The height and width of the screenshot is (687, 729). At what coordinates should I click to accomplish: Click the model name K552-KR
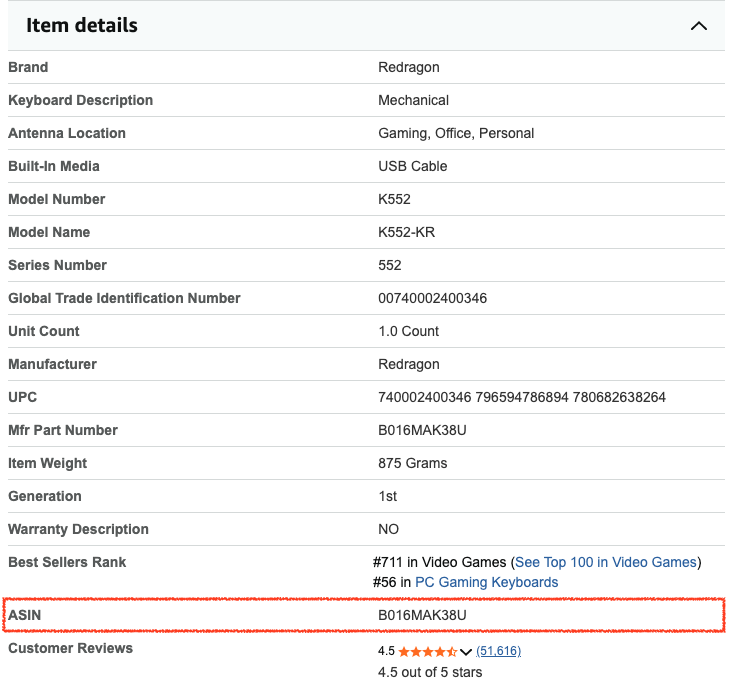tap(406, 232)
